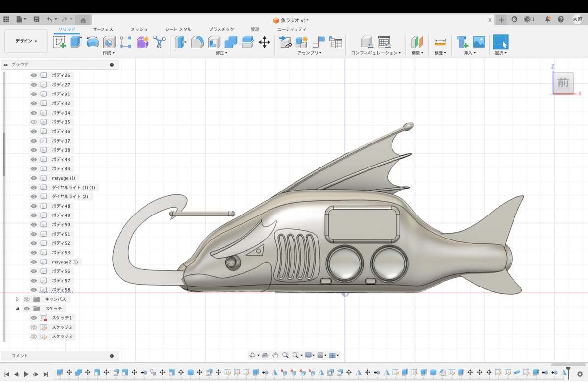588x382 pixels.
Task: Select the Create Sketch tool
Action: (59, 42)
